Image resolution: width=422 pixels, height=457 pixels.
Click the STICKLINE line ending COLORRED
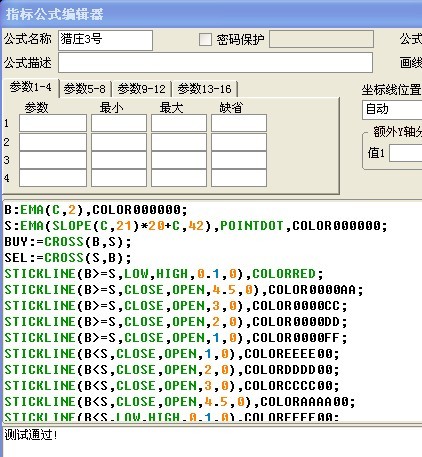pos(164,274)
